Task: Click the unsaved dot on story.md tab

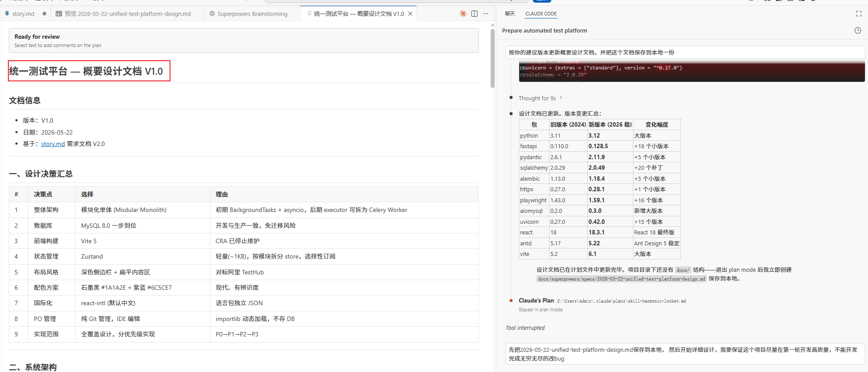Action: [44, 14]
